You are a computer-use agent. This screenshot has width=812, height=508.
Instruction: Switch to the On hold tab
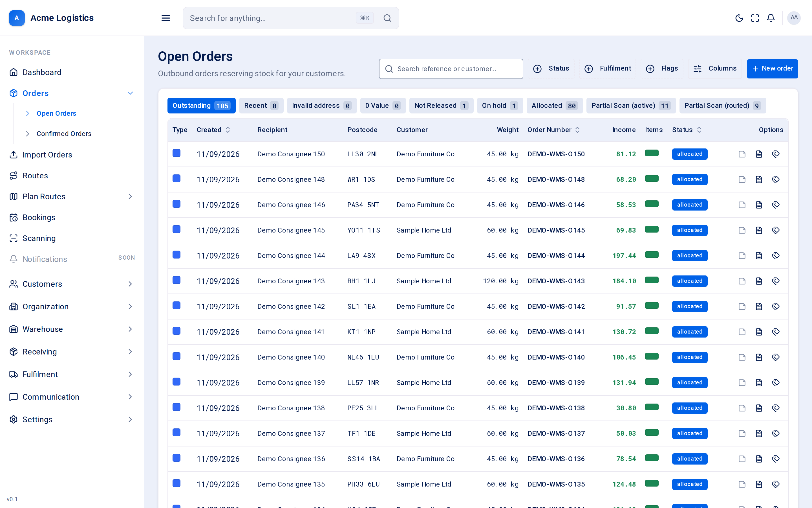500,106
